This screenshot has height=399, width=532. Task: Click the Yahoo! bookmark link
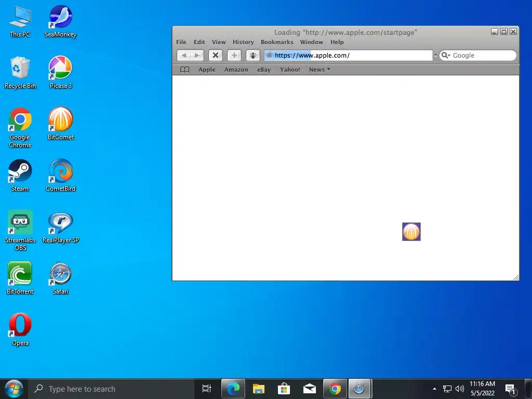click(x=290, y=70)
